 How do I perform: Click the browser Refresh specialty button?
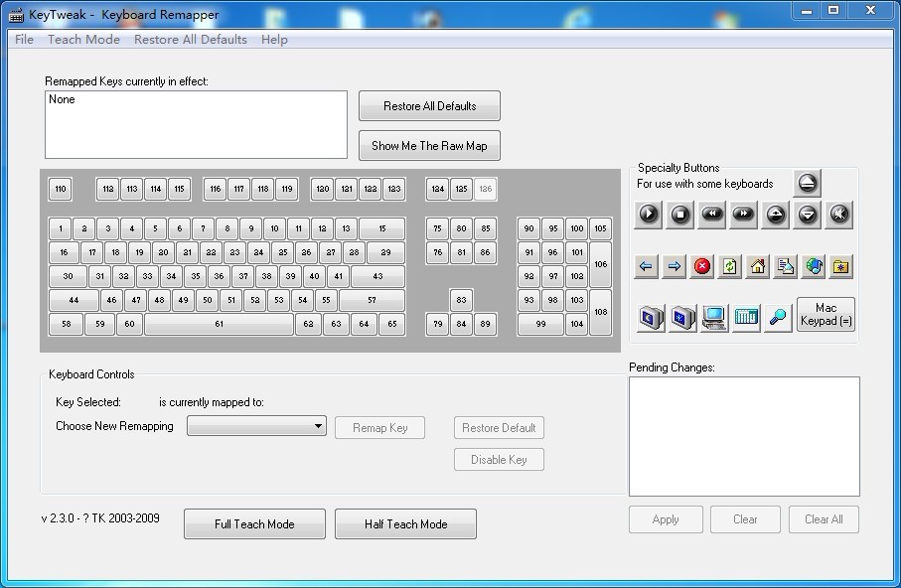pos(730,266)
